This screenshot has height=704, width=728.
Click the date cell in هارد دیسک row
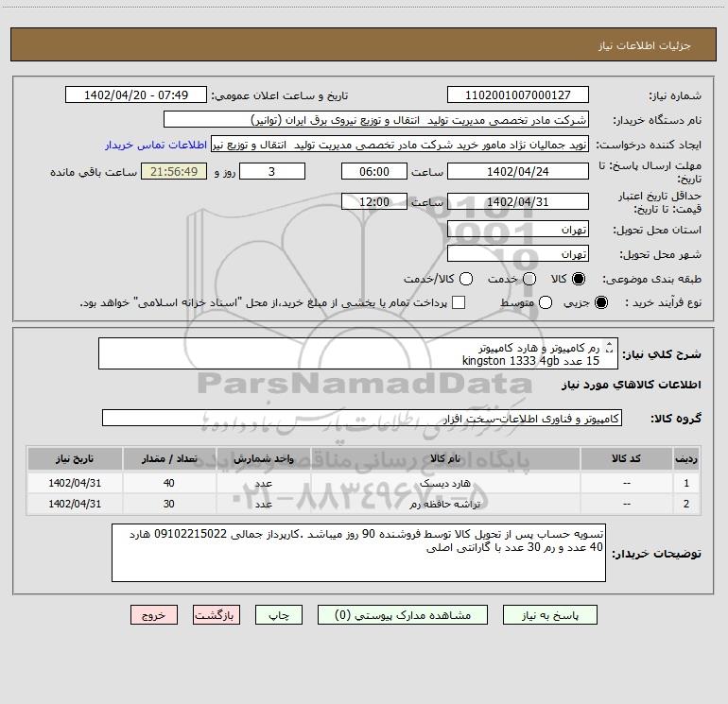point(75,483)
